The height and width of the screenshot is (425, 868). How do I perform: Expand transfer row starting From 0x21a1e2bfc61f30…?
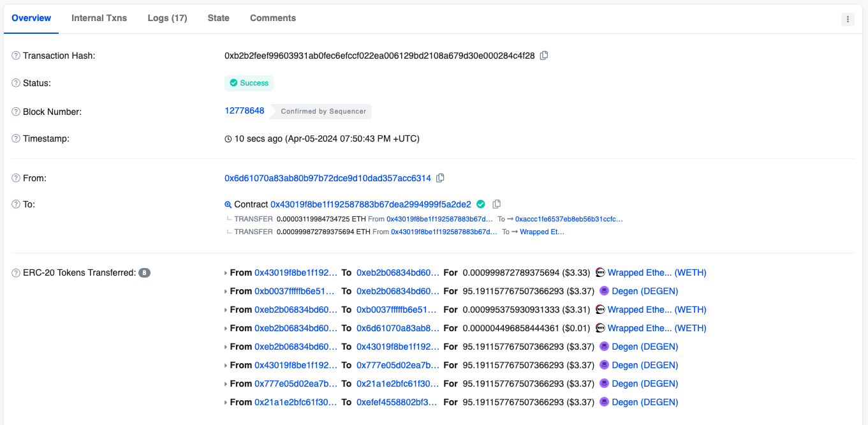pos(226,403)
